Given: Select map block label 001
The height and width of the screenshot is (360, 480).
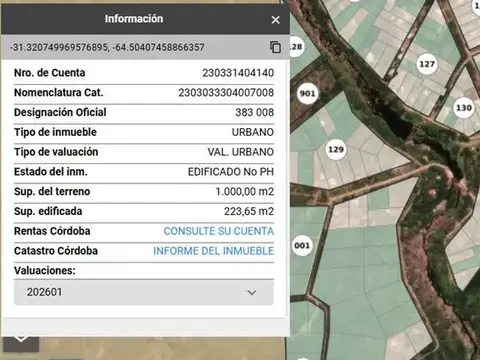Looking at the screenshot, I should click(302, 246).
